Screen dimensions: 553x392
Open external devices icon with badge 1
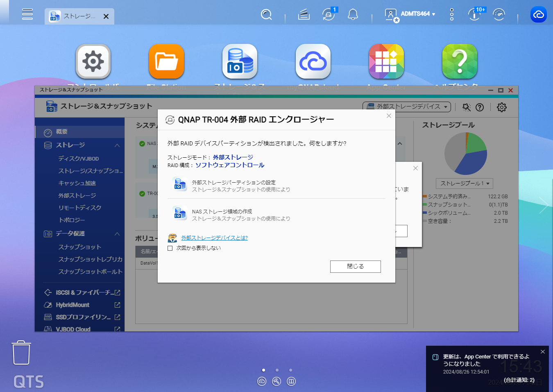[x=329, y=15]
